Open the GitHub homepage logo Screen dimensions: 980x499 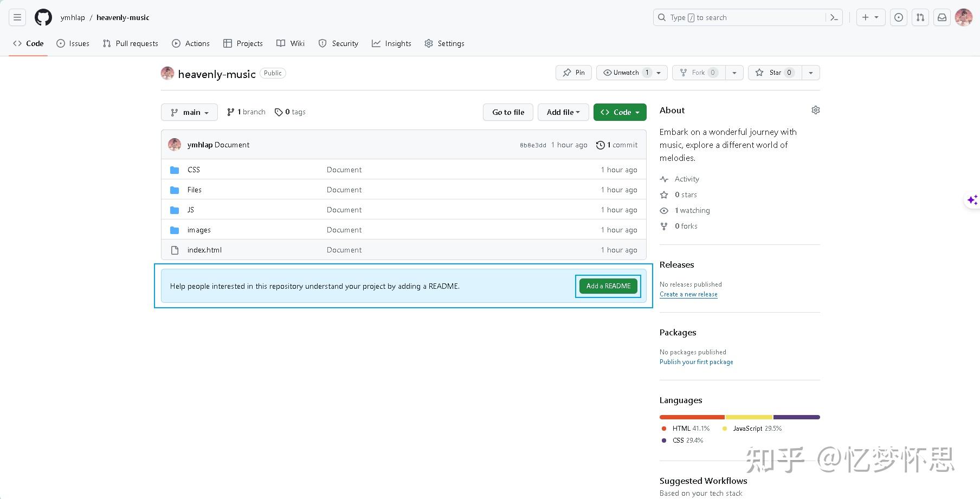pyautogui.click(x=43, y=17)
